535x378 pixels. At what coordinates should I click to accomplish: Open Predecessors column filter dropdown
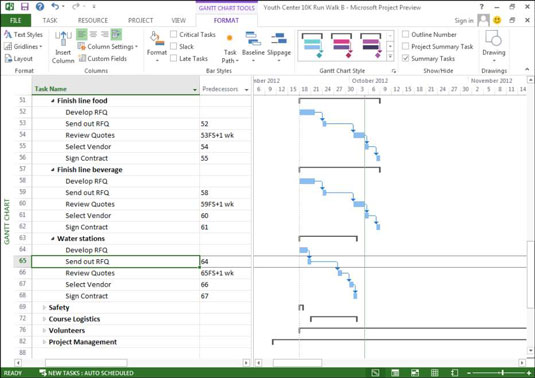246,90
